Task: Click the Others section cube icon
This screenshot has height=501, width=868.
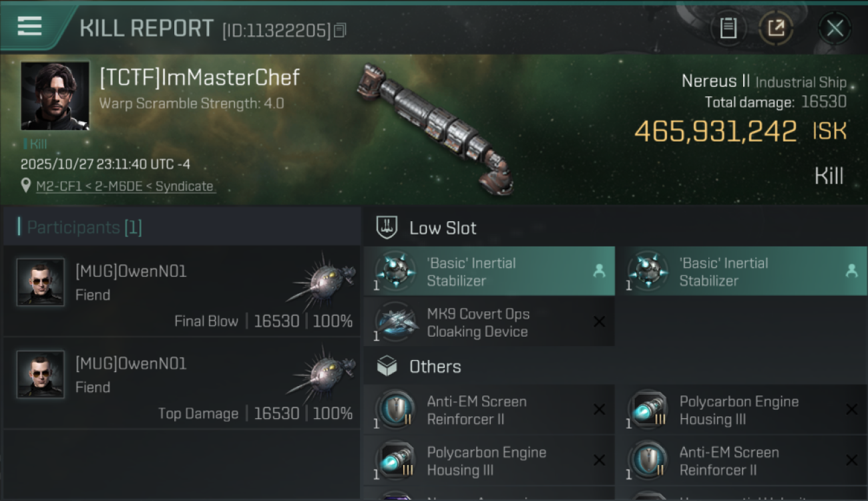Action: point(387,367)
